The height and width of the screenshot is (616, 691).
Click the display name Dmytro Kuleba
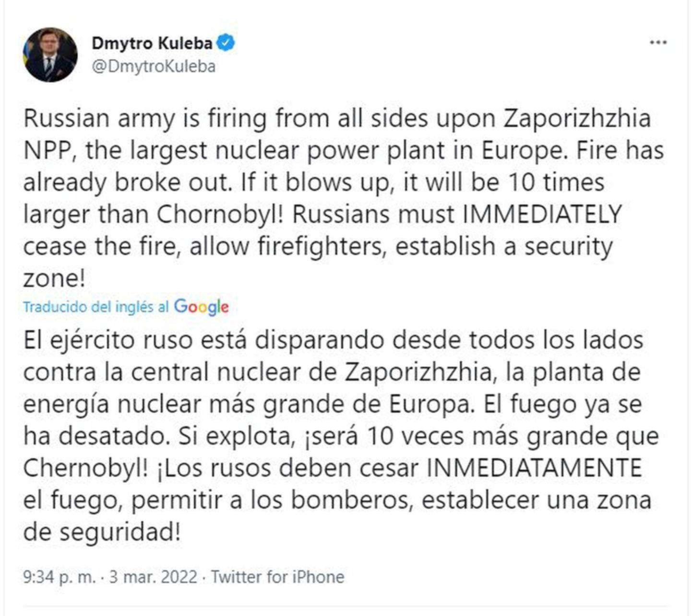tap(152, 43)
